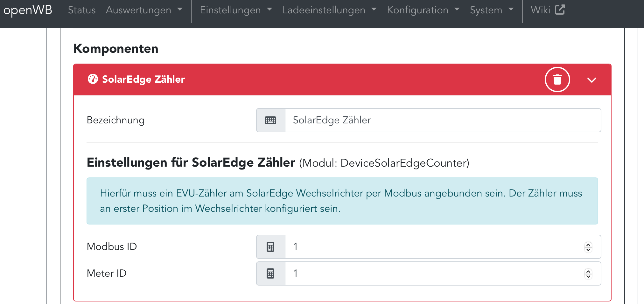Click the keyboard icon beside Bezeichnung

click(x=270, y=120)
